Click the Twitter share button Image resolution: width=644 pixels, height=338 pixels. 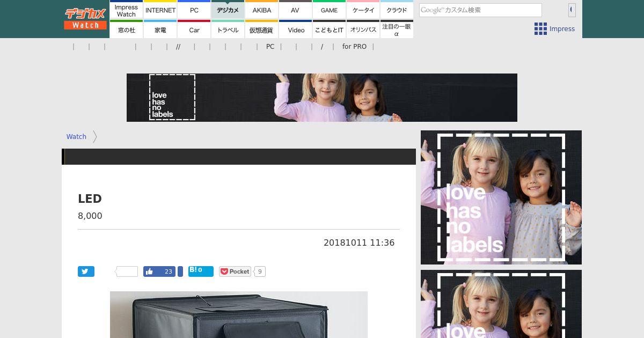click(86, 271)
